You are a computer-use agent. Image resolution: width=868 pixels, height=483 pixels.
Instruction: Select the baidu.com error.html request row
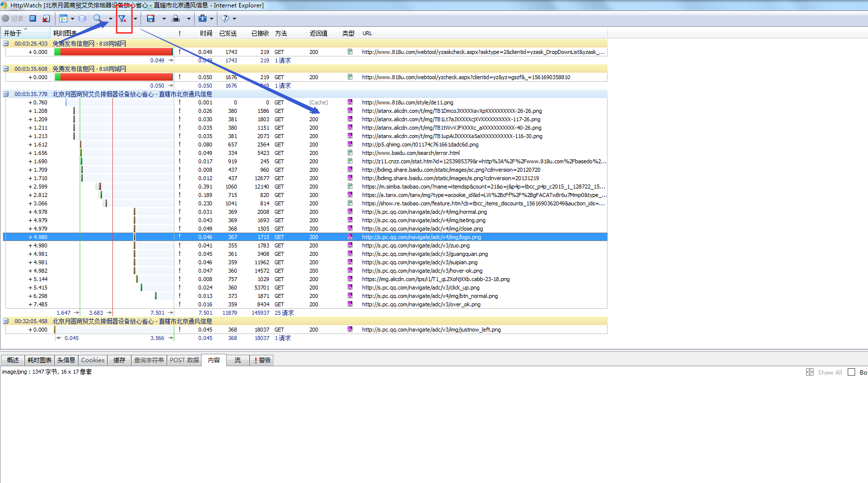[x=410, y=153]
